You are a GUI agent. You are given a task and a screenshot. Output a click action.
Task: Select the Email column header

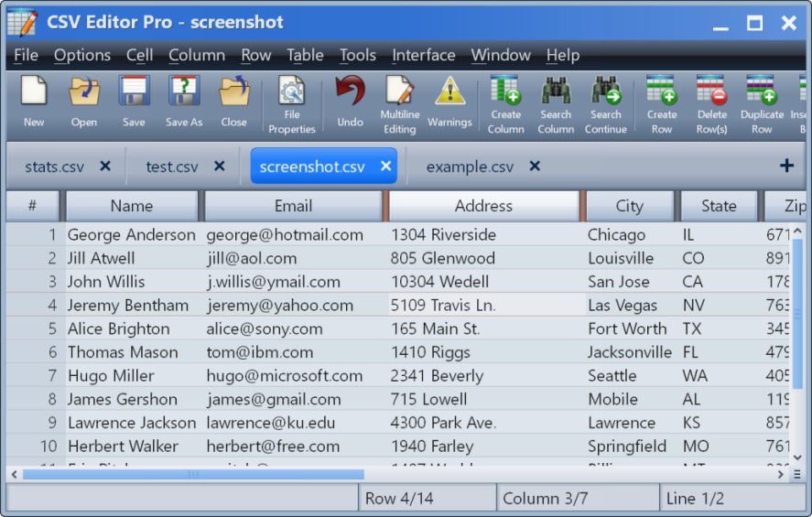tap(293, 206)
